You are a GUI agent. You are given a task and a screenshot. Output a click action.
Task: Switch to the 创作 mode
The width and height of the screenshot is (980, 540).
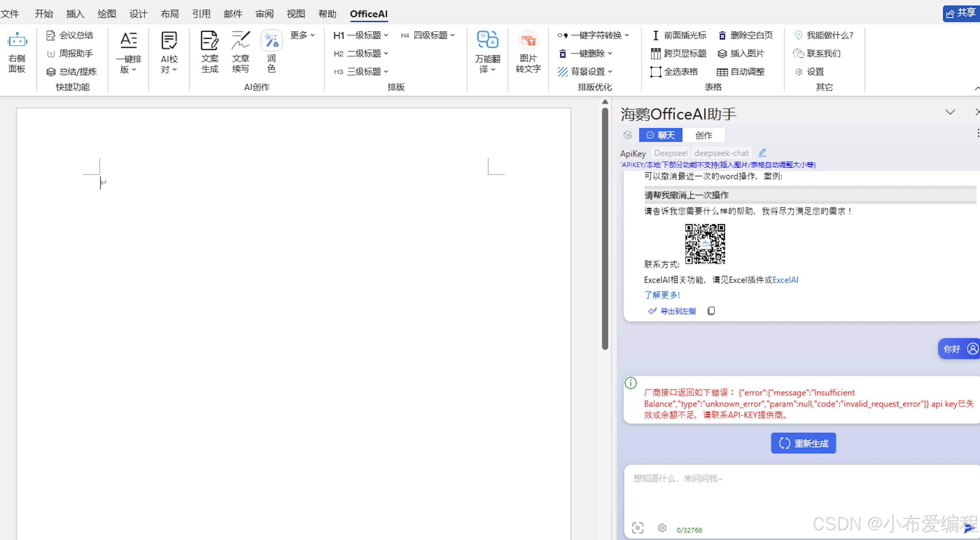click(x=703, y=135)
